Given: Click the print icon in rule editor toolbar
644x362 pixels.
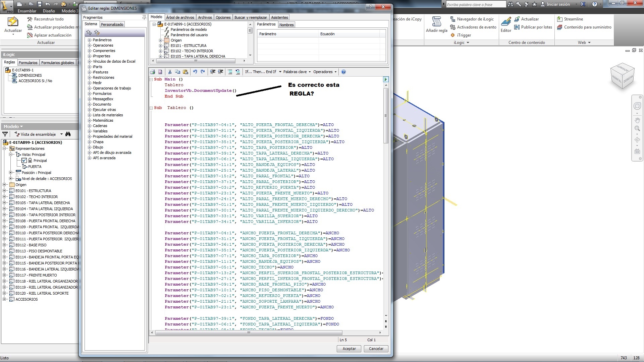Looking at the screenshot, I should coord(153,72).
